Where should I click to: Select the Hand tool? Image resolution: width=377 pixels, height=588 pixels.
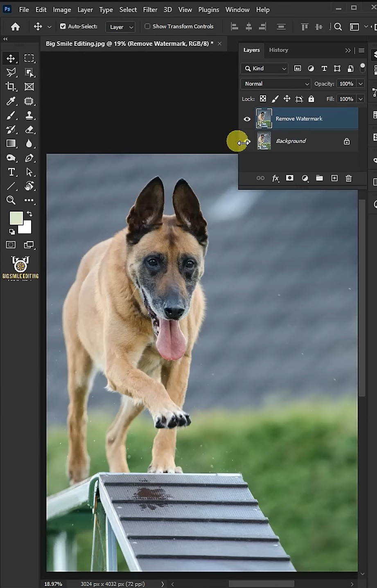click(29, 186)
